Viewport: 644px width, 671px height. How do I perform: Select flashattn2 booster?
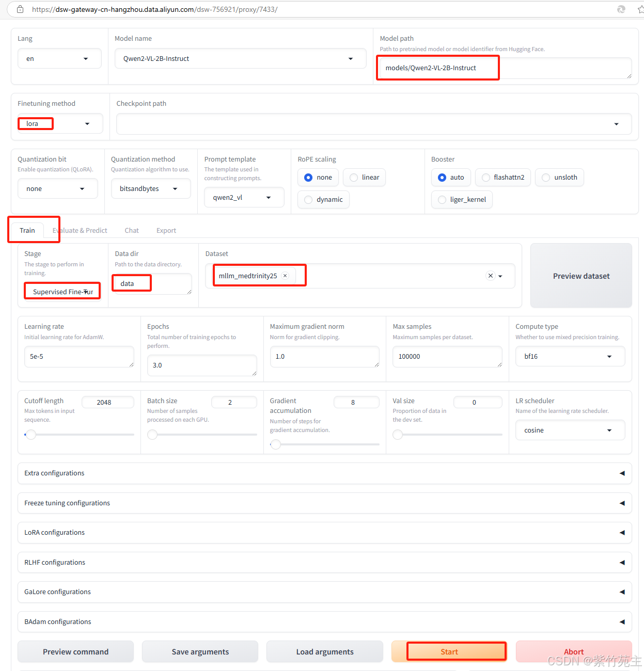point(502,178)
